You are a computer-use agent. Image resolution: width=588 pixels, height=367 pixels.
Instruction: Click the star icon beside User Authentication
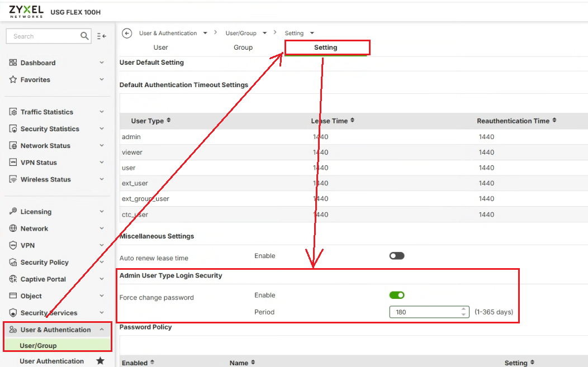[x=101, y=361]
